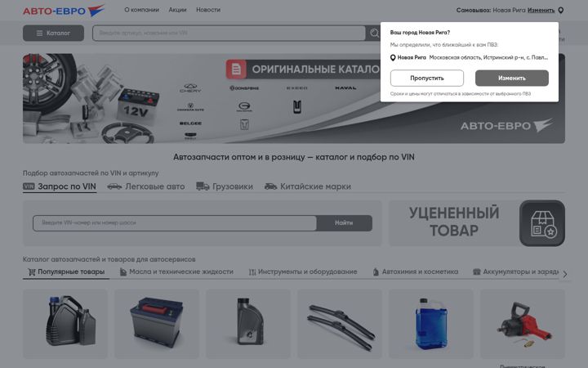Click the VIN badge icon
The image size is (588, 368).
[29, 186]
